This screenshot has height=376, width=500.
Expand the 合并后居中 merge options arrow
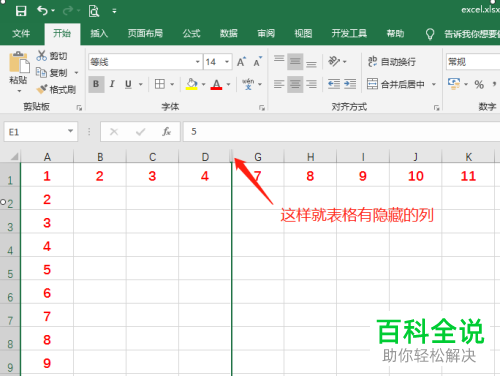[x=434, y=84]
